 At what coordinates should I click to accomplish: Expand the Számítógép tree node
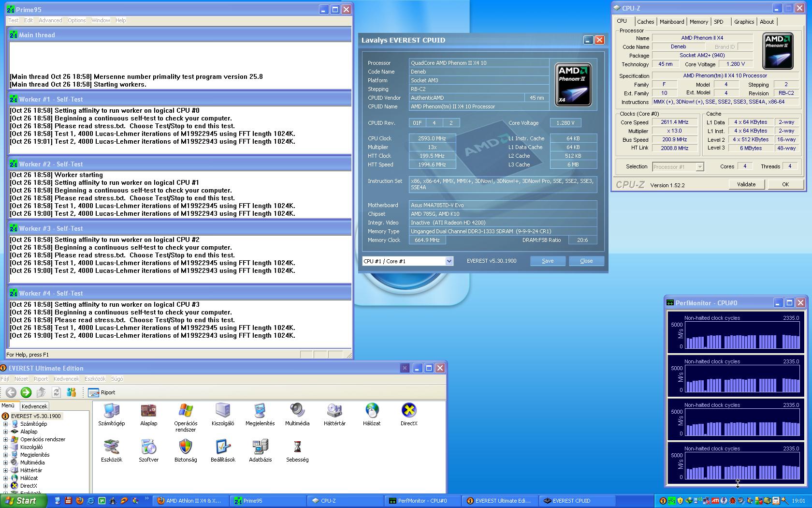click(6, 424)
